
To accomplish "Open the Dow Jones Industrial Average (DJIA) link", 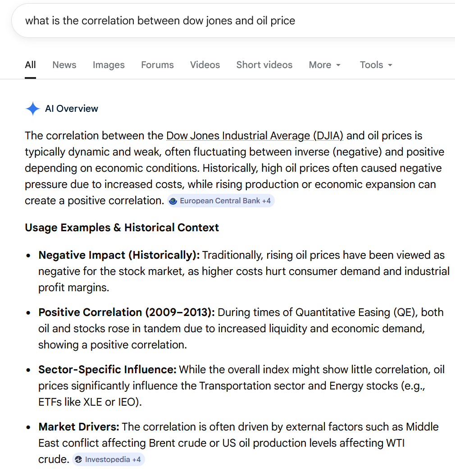I will point(255,136).
